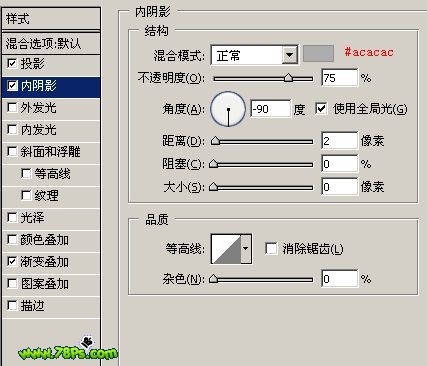Select the 投影 style row label
This screenshot has height=366, width=427.
tap(33, 63)
